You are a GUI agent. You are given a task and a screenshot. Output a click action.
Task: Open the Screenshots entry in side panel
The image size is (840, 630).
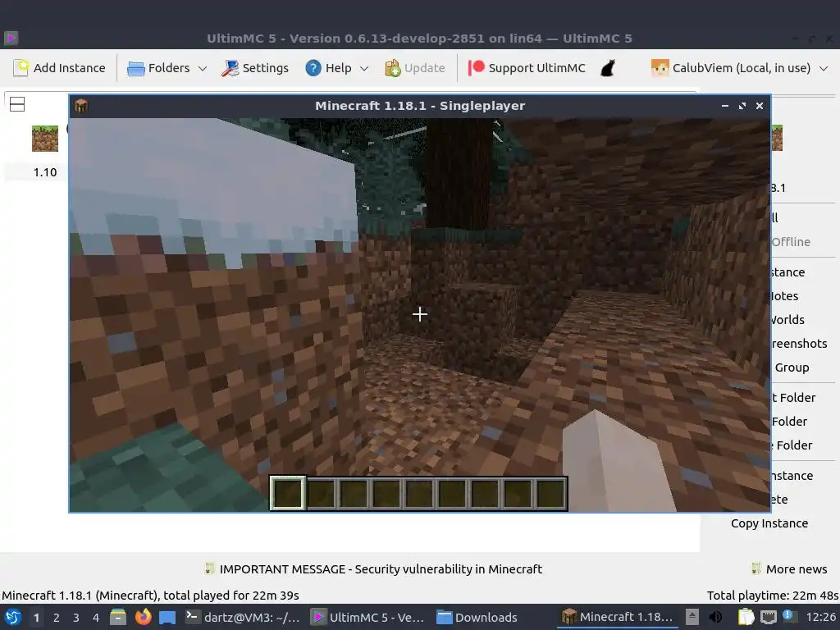(799, 344)
